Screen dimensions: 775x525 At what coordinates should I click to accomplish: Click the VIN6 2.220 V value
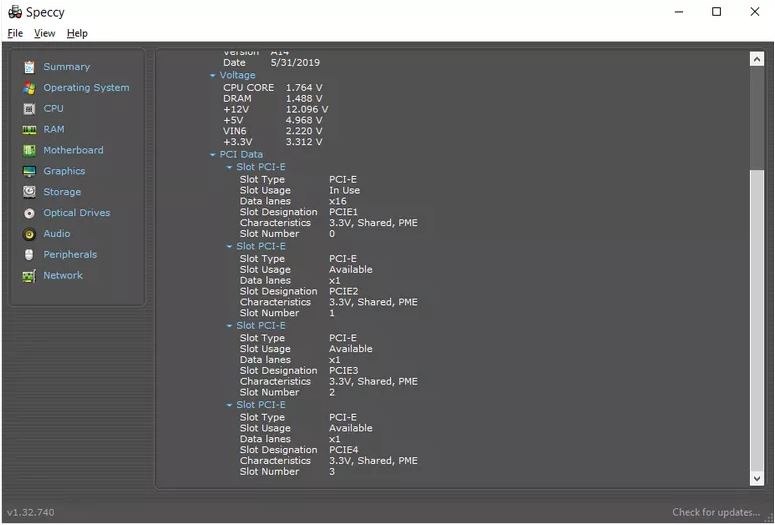304,131
